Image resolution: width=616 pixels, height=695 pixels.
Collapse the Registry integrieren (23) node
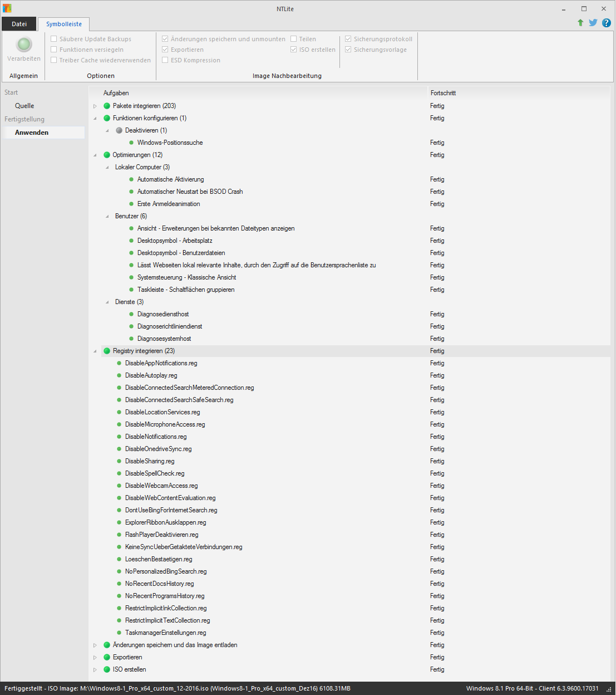pyautogui.click(x=95, y=351)
